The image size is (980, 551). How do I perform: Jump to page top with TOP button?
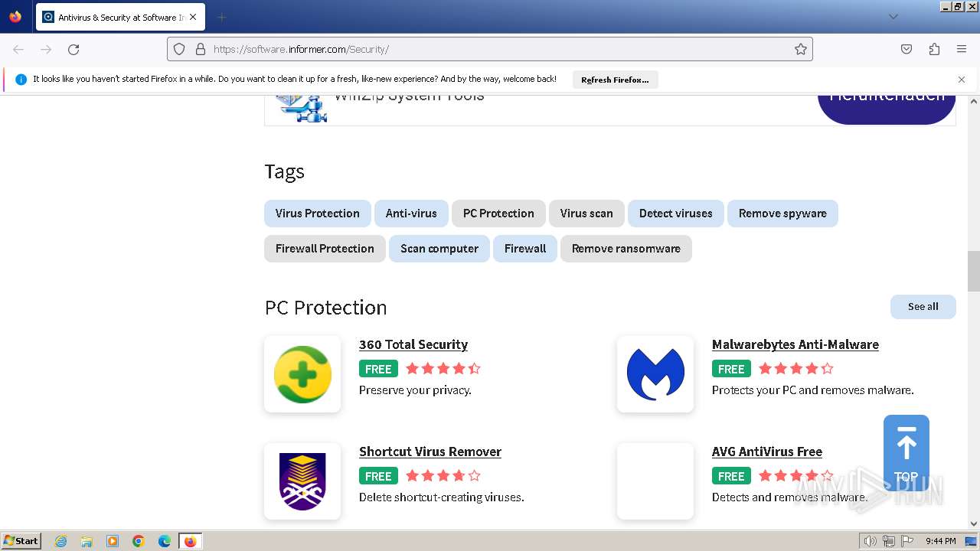pos(906,453)
